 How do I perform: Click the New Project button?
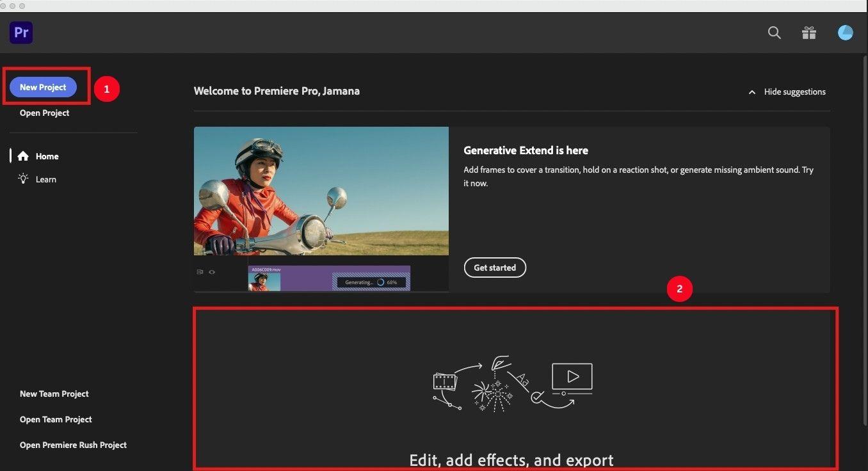[43, 87]
